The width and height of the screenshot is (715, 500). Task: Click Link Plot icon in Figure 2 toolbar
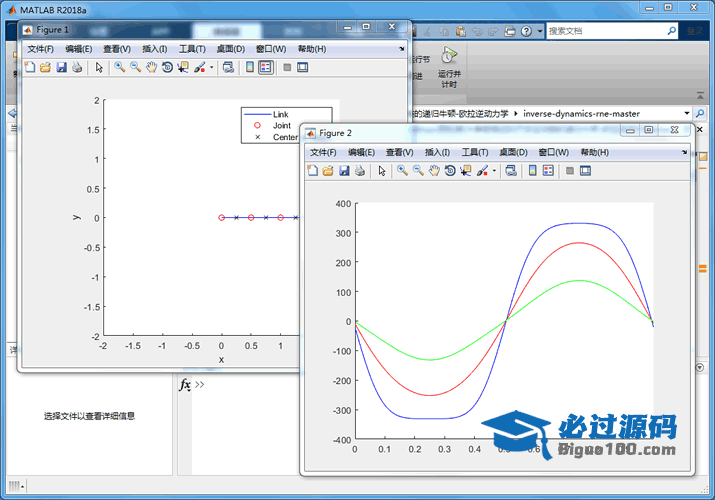coord(511,171)
